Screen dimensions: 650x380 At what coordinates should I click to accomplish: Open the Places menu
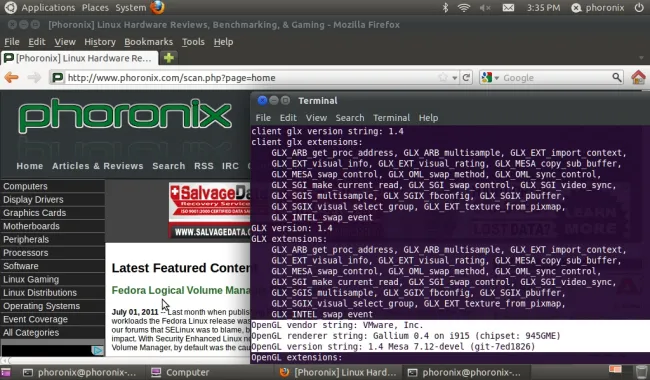(x=95, y=7)
